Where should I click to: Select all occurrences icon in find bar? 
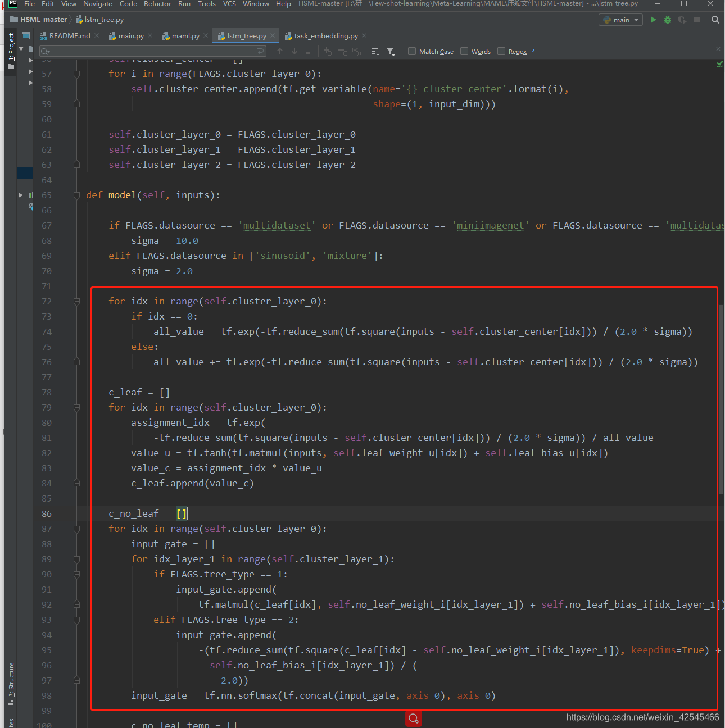click(357, 51)
